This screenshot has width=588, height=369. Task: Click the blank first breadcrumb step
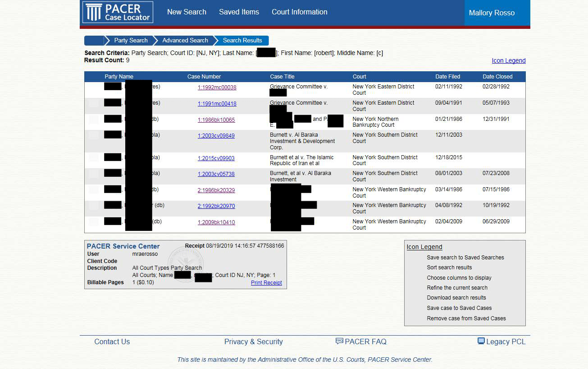94,41
